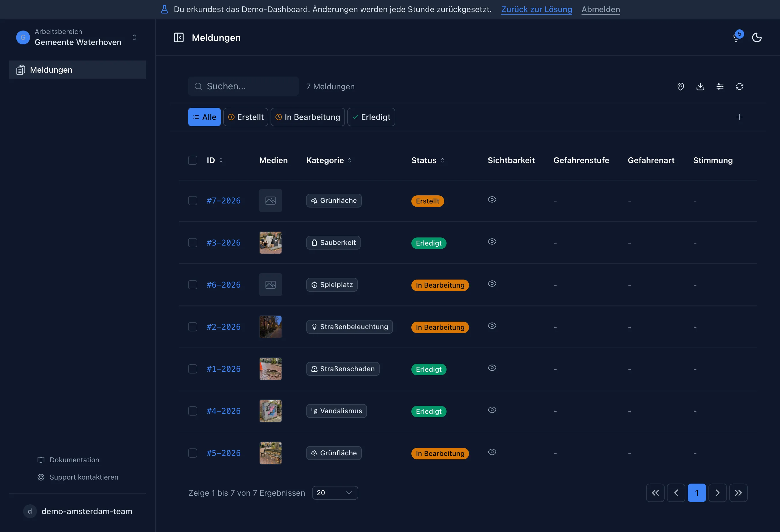
Task: Go to next page chevron
Action: 718,493
